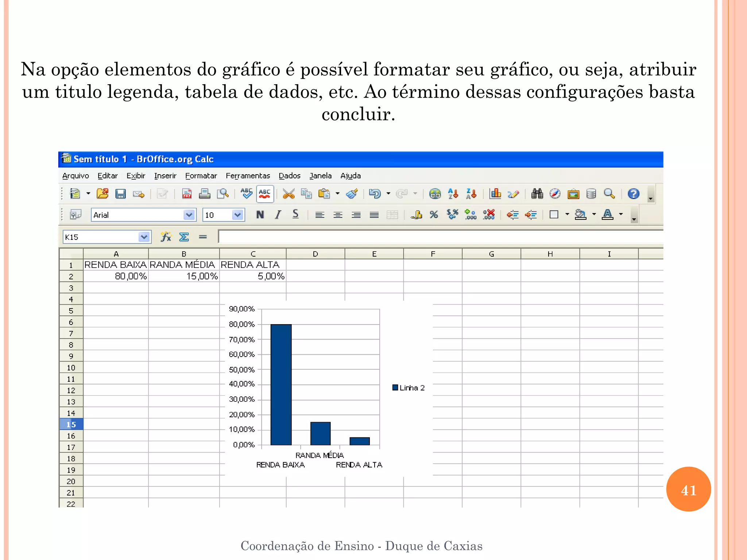Apply font color A swatch
Screen dimensions: 747x560
[x=608, y=214]
